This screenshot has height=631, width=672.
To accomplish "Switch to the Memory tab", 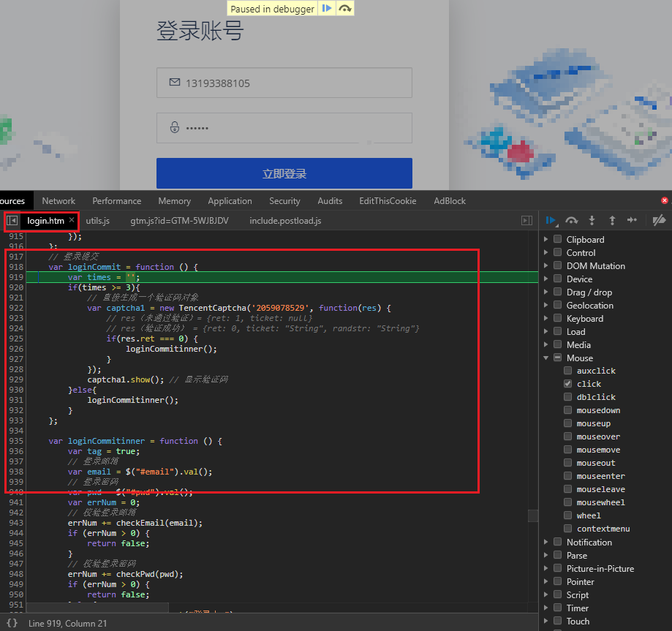I will point(175,200).
